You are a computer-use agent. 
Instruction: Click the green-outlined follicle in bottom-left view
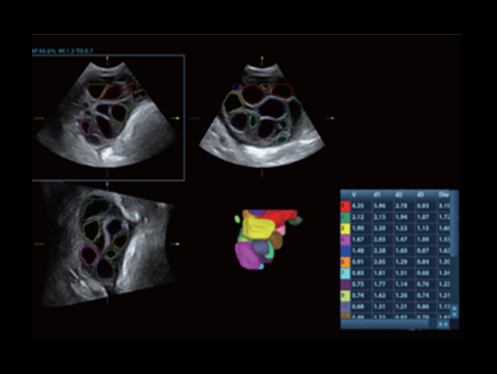coord(97,209)
